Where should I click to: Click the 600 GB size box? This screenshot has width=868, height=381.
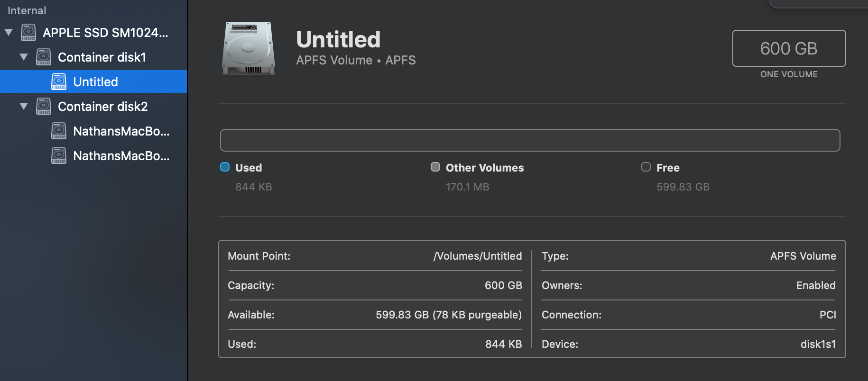pos(789,48)
